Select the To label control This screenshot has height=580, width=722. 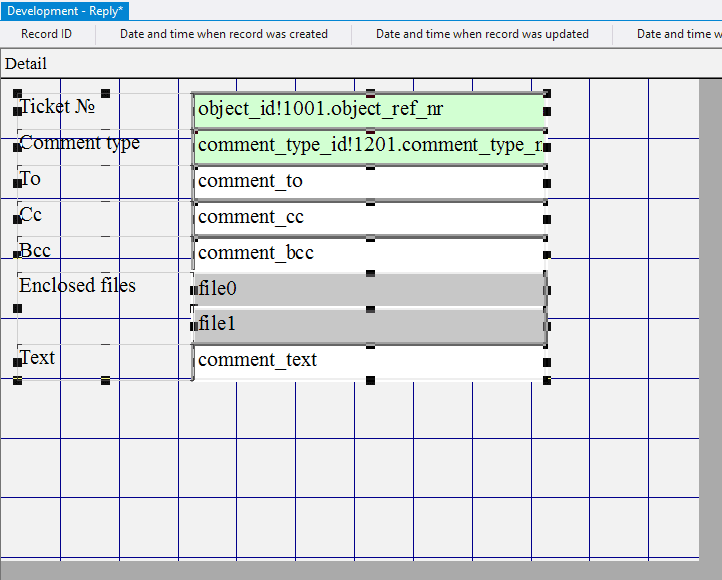pyautogui.click(x=31, y=179)
